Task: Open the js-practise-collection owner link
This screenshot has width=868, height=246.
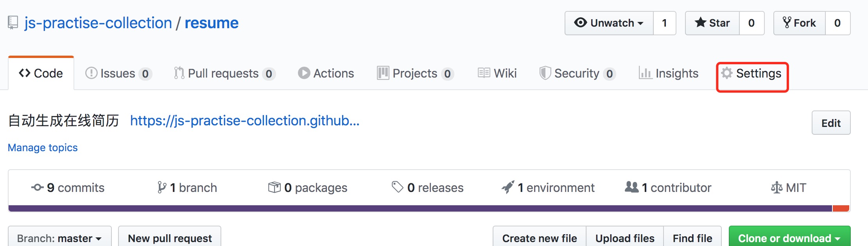Action: [98, 23]
